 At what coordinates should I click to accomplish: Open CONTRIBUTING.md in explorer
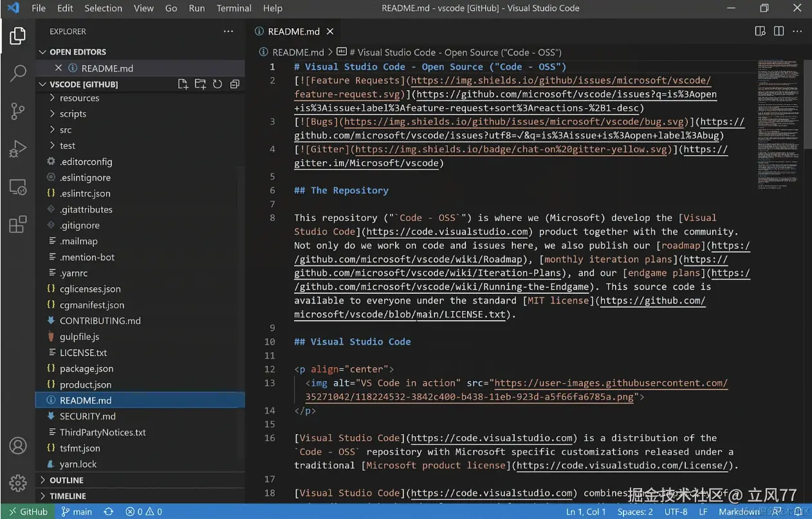(x=140, y=321)
